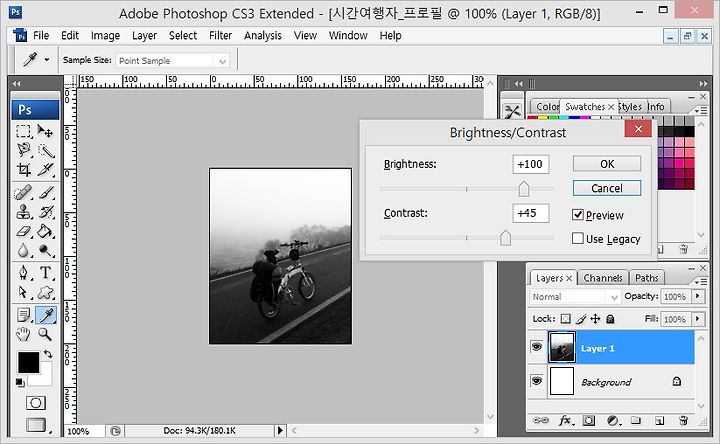Viewport: 720px width, 444px height.
Task: Open the Image menu
Action: click(x=105, y=35)
